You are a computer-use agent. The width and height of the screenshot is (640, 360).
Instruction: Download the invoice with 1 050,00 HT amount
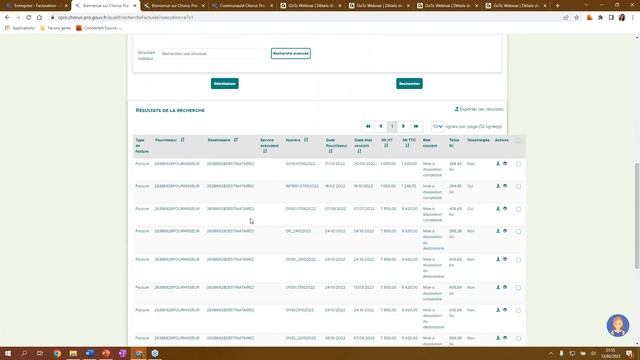[498, 186]
